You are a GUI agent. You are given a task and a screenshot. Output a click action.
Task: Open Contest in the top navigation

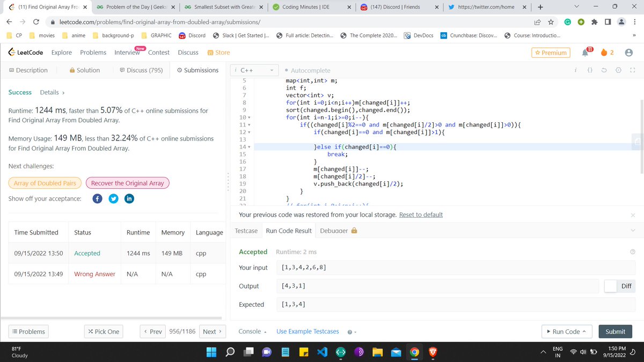(159, 53)
